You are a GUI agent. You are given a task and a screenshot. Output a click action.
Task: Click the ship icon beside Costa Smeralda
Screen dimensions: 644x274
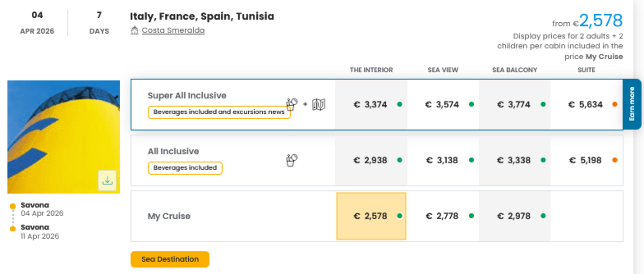135,30
